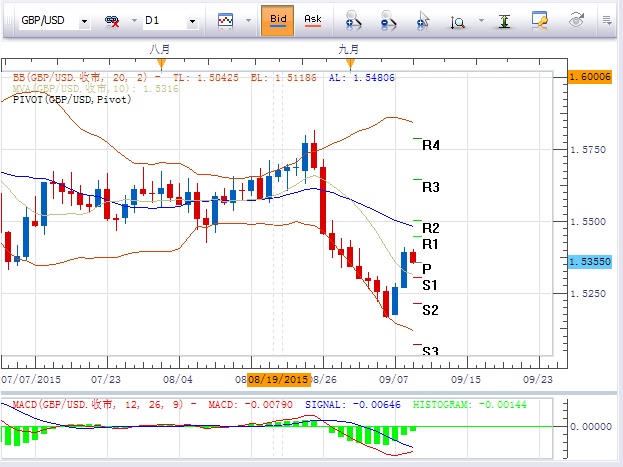This screenshot has width=623, height=467.
Task: Click the 08/04 date axis label
Action: pos(178,380)
